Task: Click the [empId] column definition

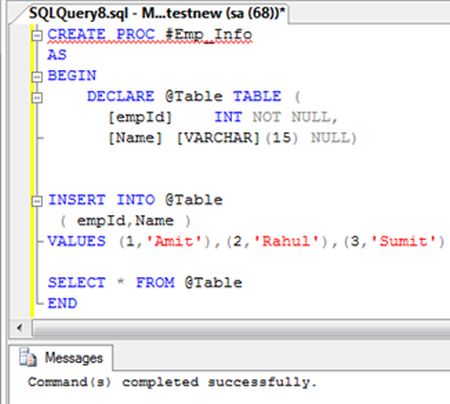Action: 140,117
